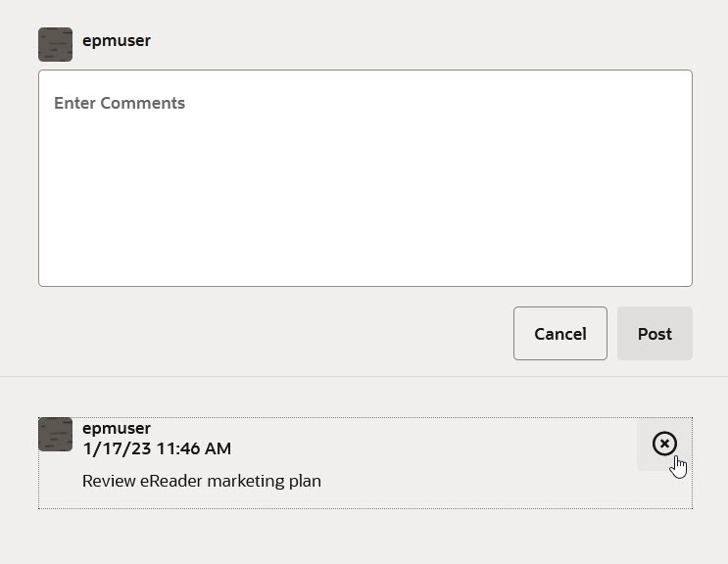Click the word plan in the posted comment
The width and height of the screenshot is (728, 564).
point(304,481)
